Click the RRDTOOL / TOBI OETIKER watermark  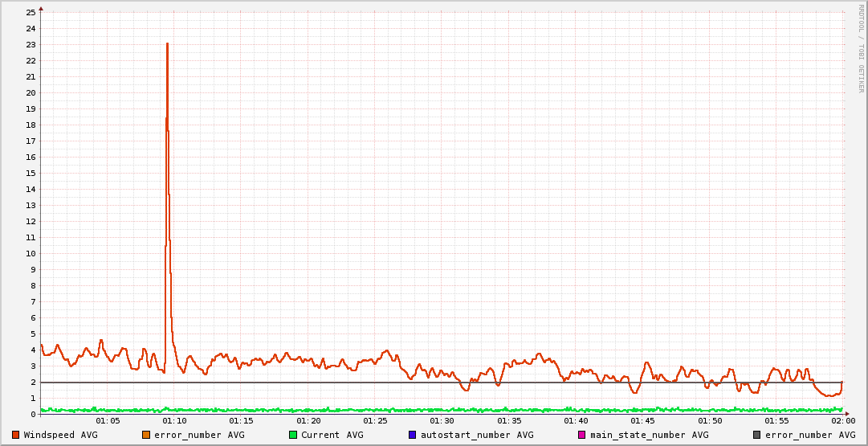point(861,48)
